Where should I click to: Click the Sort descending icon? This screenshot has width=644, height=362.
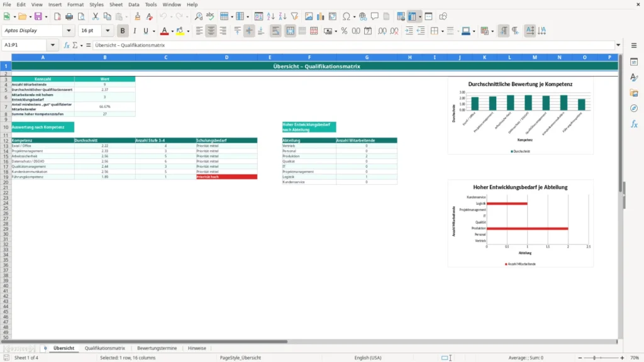coord(282,16)
